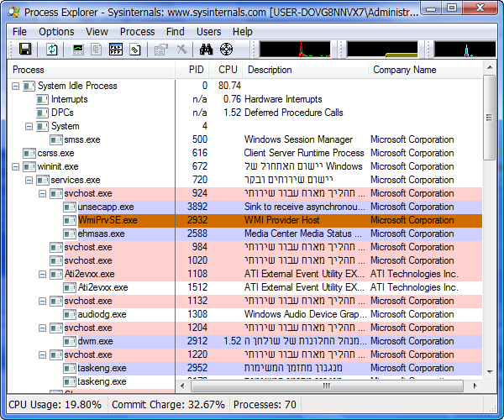Click the I/O history graph
The height and width of the screenshot is (420, 504).
click(465, 50)
